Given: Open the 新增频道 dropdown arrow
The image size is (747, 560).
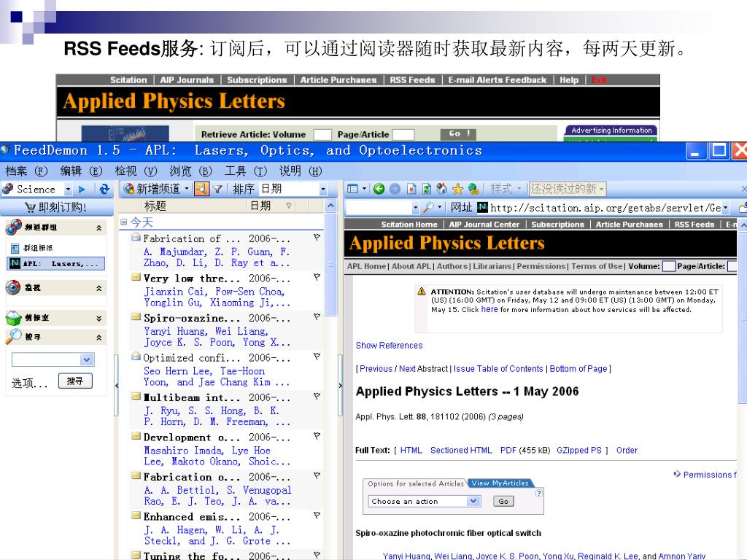Looking at the screenshot, I should [187, 189].
